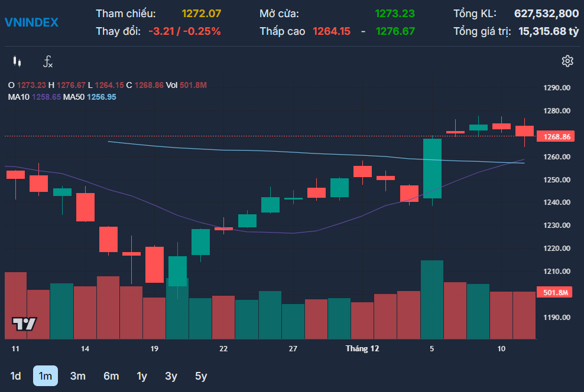The width and height of the screenshot is (584, 392).
Task: Click the TradingView logo on chart
Action: point(24,324)
